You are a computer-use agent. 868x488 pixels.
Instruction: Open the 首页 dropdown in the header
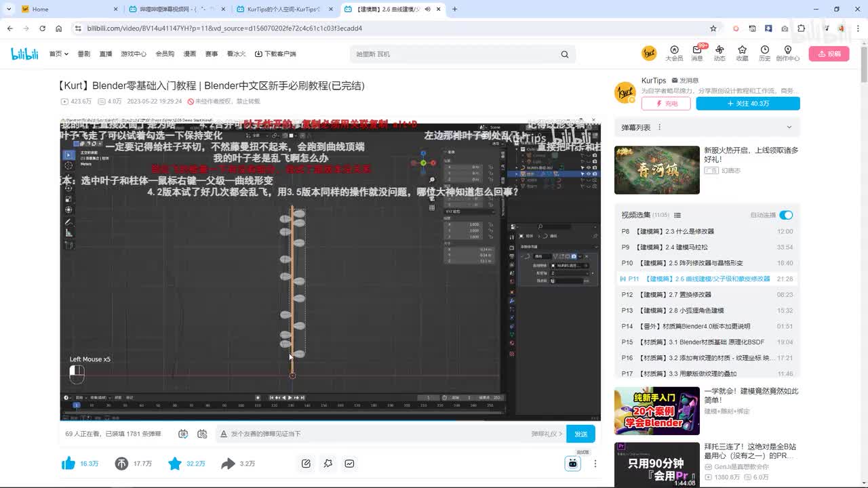(x=58, y=54)
